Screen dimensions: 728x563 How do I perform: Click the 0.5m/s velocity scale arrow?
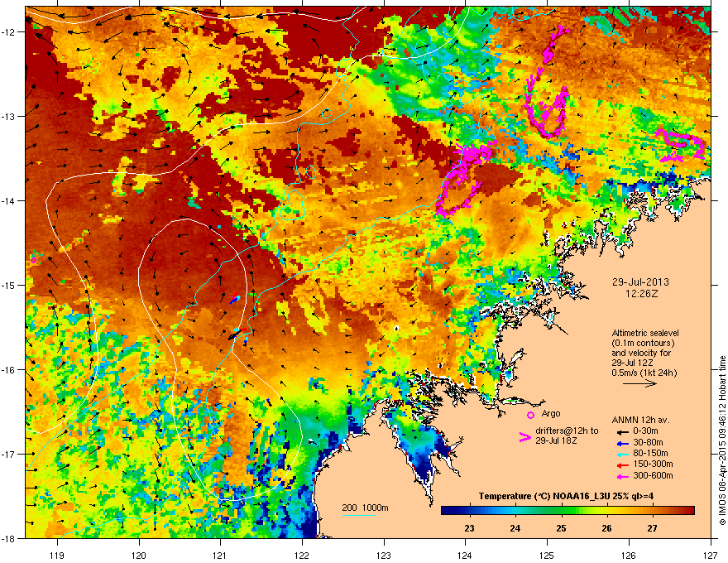tap(639, 383)
